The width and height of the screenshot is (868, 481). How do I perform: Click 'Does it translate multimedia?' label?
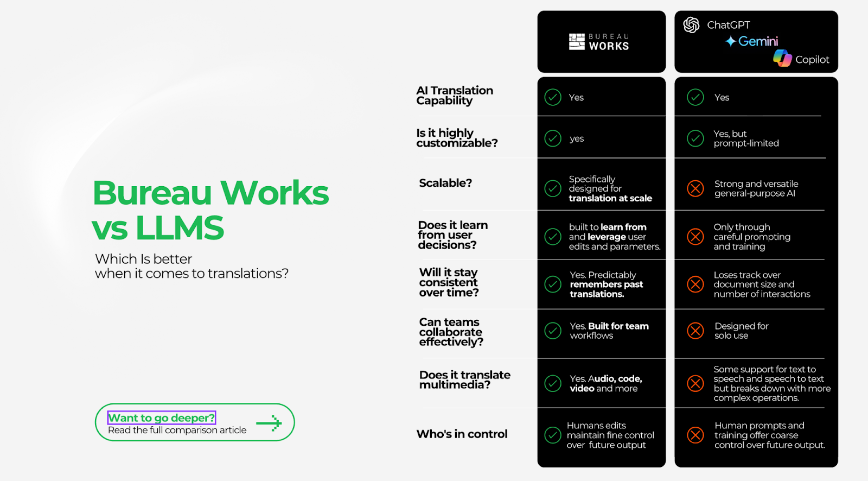[464, 379]
